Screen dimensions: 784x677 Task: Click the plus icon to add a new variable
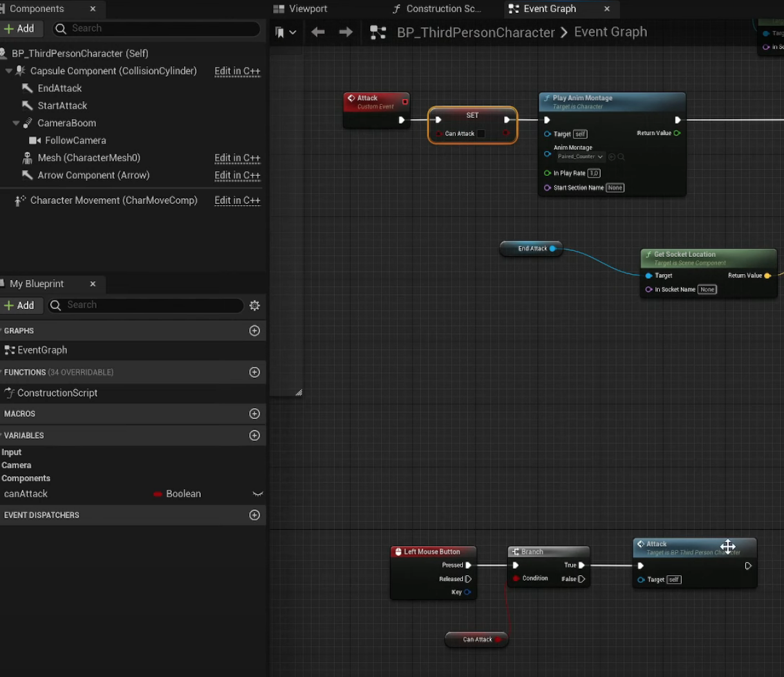pos(254,435)
